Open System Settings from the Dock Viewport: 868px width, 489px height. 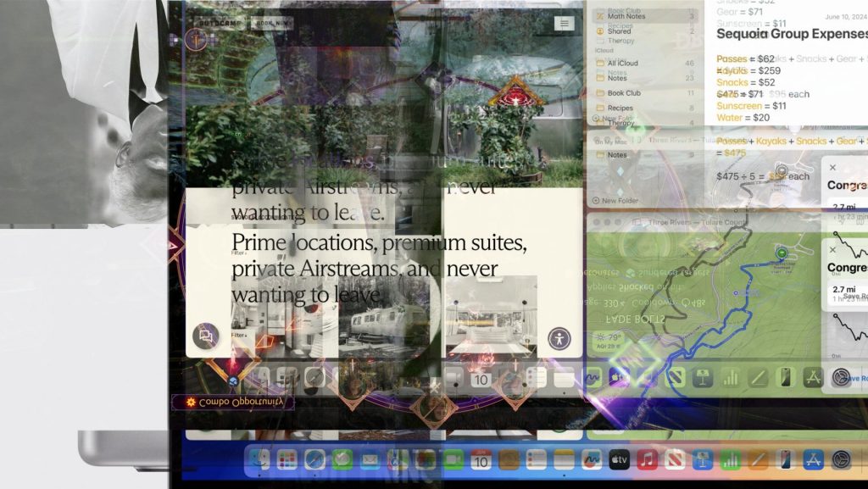click(x=841, y=460)
